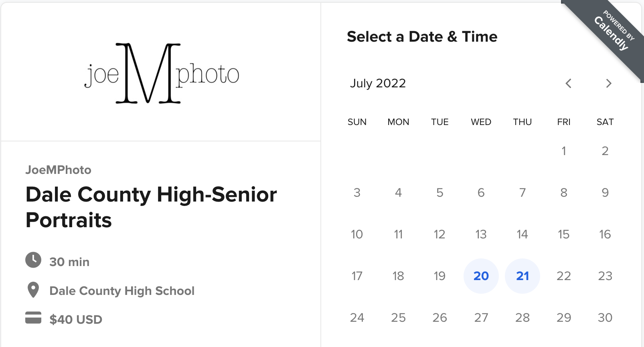This screenshot has width=644, height=347.
Task: Click the date 27 in the calendar
Action: tap(481, 318)
